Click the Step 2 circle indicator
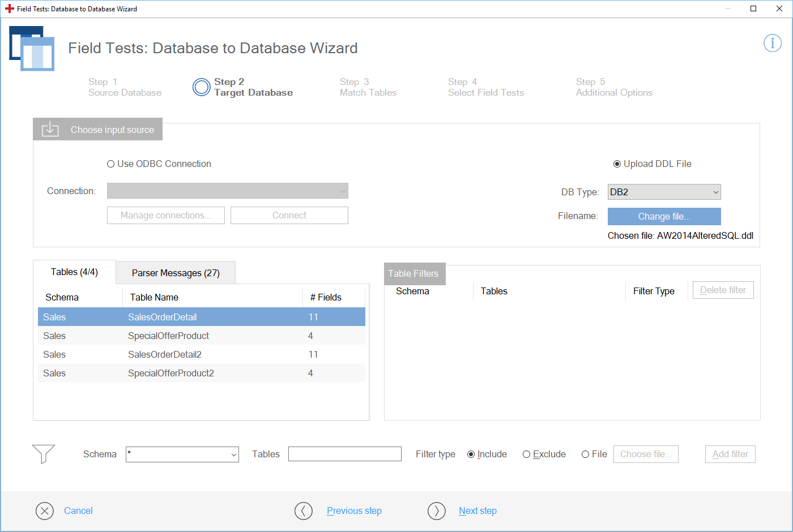 click(x=201, y=87)
